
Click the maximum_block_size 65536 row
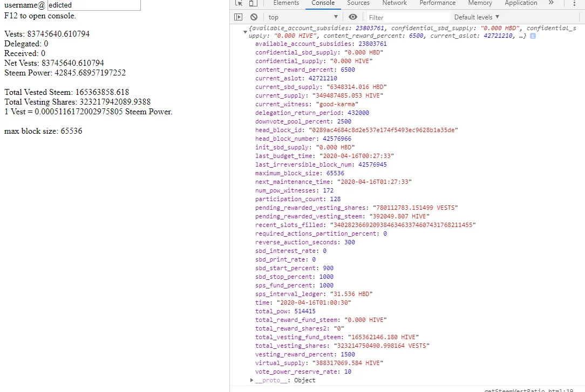click(x=300, y=173)
